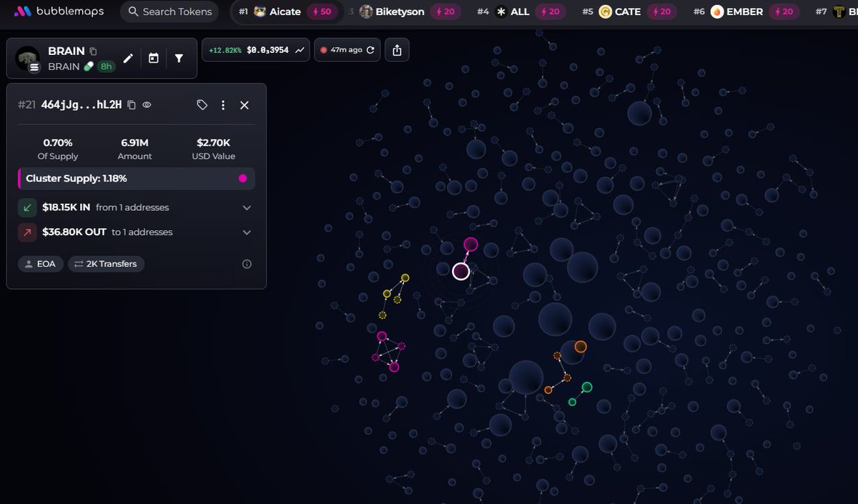Viewport: 858px width, 504px height.
Task: Click the EOA badge
Action: click(40, 264)
